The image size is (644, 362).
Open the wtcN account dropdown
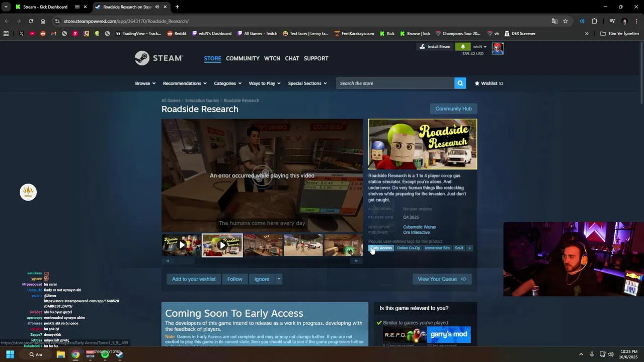pyautogui.click(x=480, y=47)
